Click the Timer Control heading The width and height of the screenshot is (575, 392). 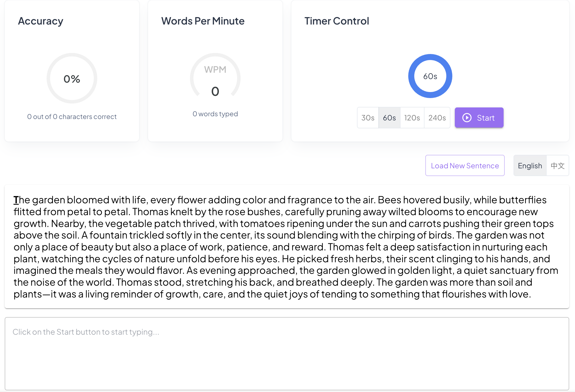[336, 21]
